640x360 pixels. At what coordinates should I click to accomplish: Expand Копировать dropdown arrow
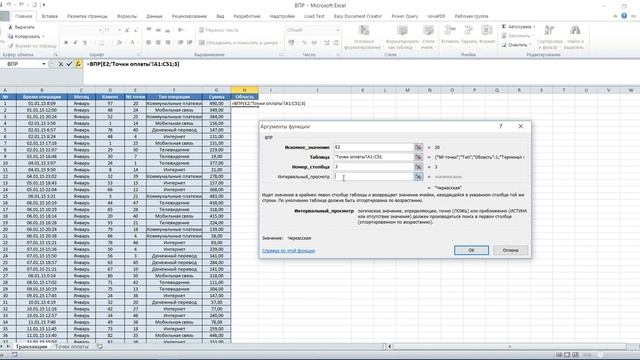(x=43, y=36)
